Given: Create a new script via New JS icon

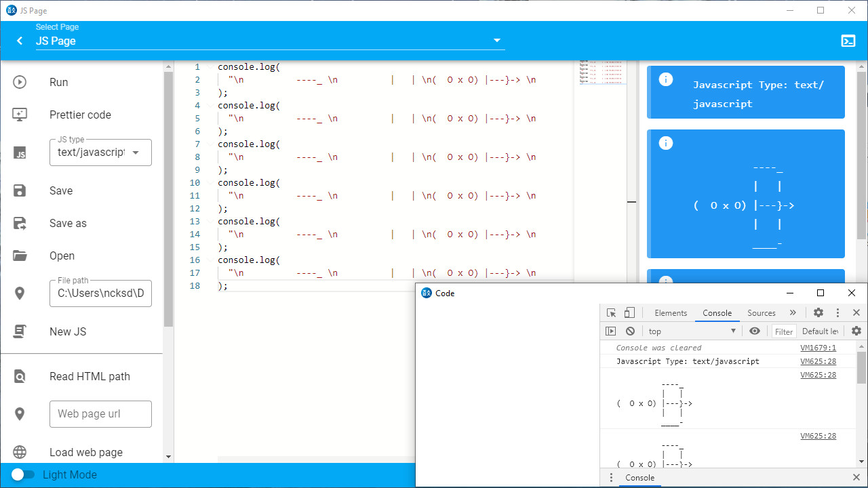Looking at the screenshot, I should point(20,331).
